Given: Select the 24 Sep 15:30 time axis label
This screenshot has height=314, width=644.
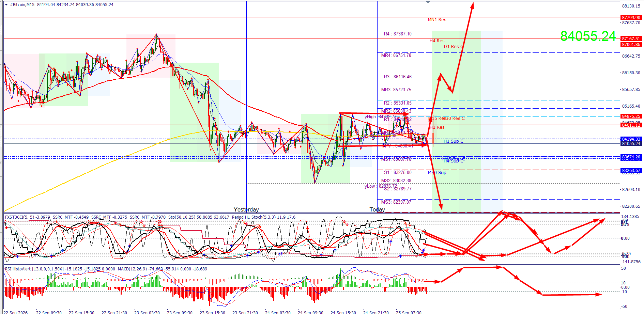Looking at the screenshot, I should click(x=343, y=312).
